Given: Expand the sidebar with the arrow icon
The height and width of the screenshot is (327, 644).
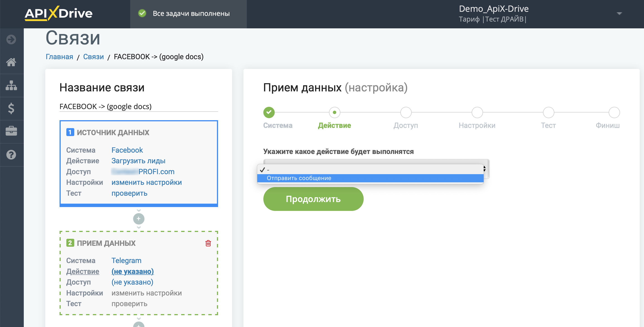Looking at the screenshot, I should tap(11, 39).
